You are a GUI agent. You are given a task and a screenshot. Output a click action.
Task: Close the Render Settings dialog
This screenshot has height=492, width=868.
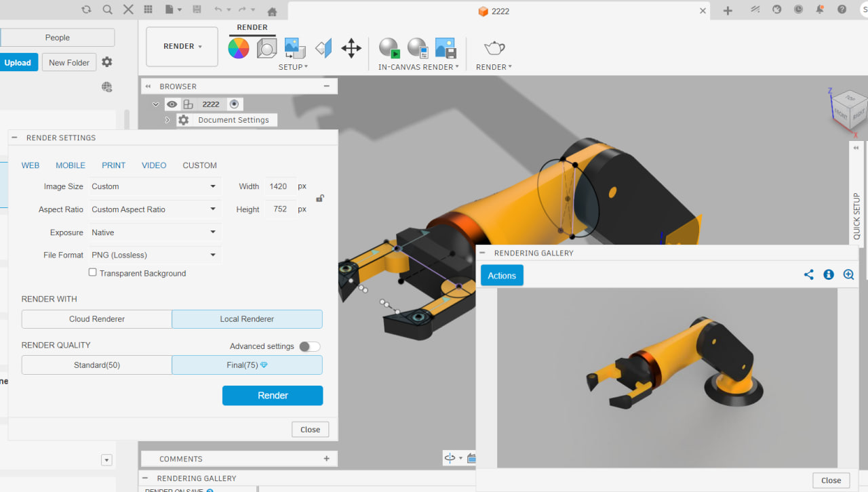coord(311,430)
